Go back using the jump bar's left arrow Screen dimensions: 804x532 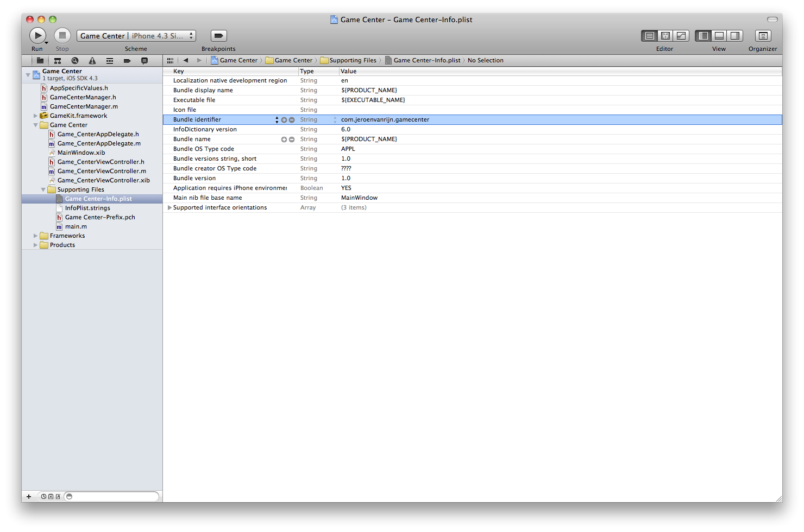click(186, 60)
